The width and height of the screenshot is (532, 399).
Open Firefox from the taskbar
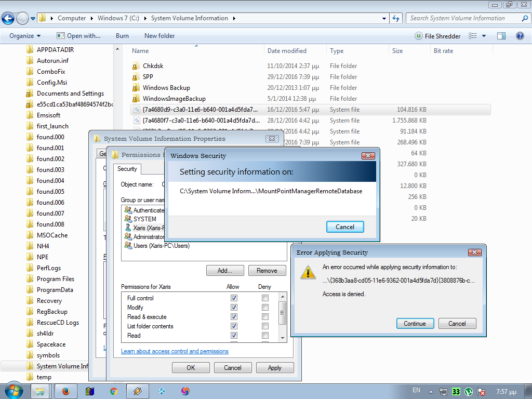[x=65, y=392]
